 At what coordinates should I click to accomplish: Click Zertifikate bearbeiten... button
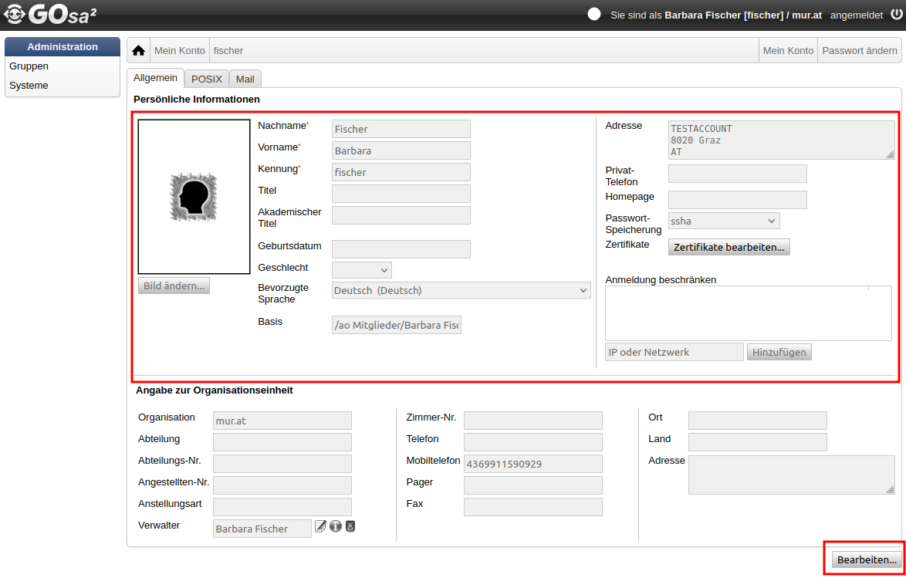(x=729, y=248)
